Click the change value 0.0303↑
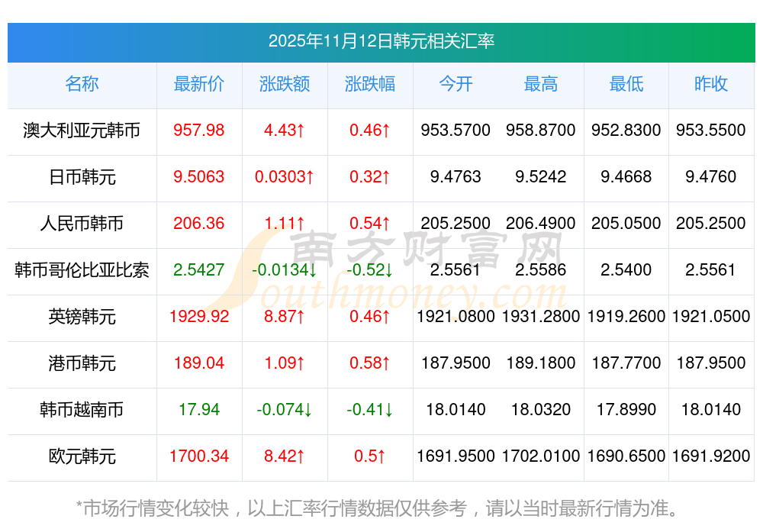This screenshot has height=532, width=763. pos(284,176)
